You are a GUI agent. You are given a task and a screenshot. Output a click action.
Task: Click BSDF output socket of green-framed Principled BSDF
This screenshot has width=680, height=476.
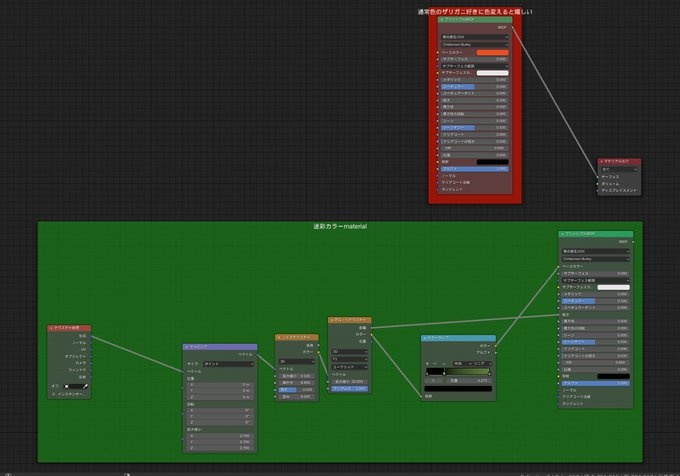pos(633,242)
